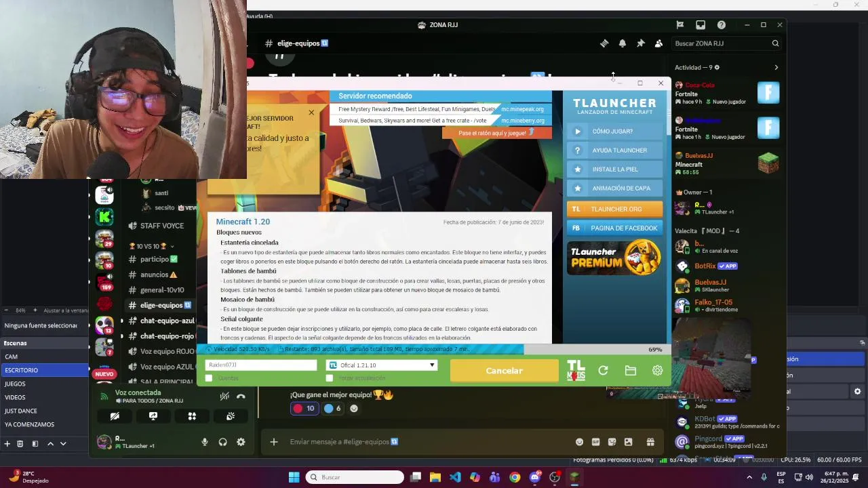Viewport: 868px width, 488px height.
Task: Open TL Mods icon
Action: pos(576,371)
